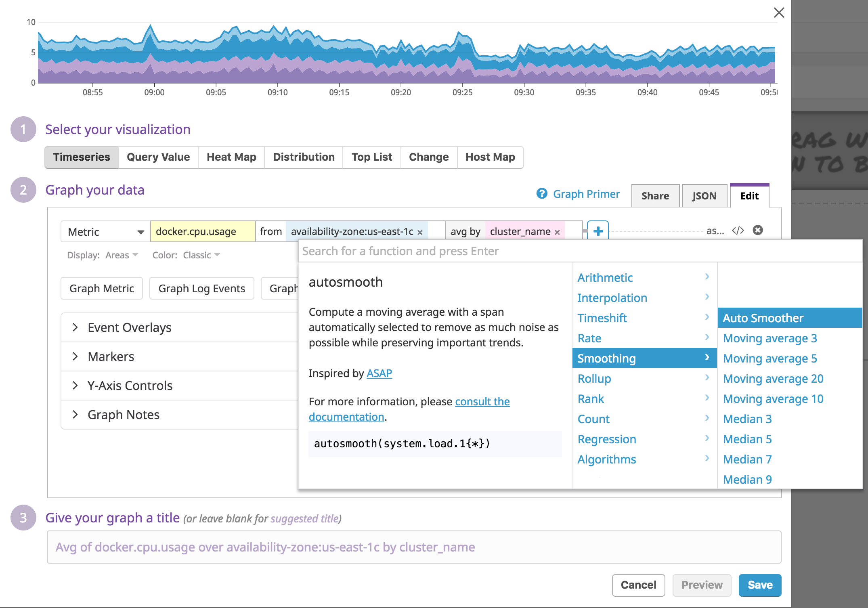This screenshot has width=868, height=608.
Task: Add another query with the plus icon
Action: 597,231
